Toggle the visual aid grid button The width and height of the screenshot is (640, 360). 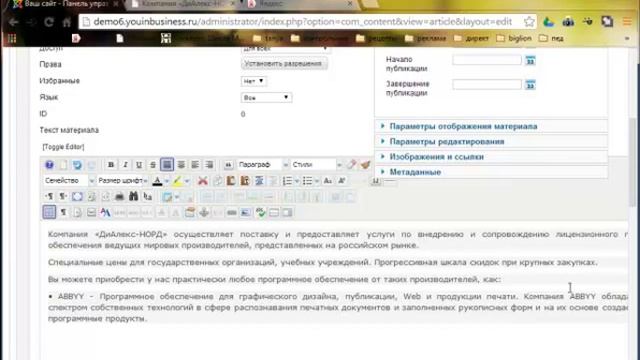[x=49, y=212]
